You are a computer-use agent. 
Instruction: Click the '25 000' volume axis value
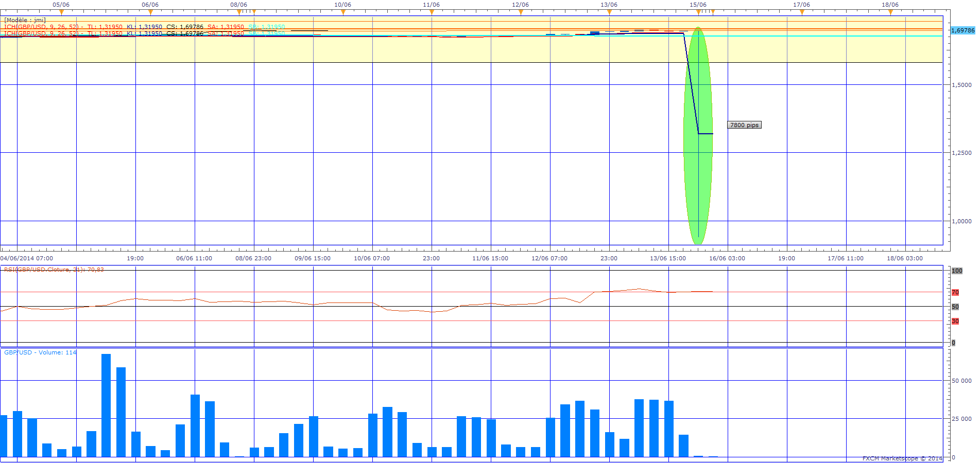(961, 419)
